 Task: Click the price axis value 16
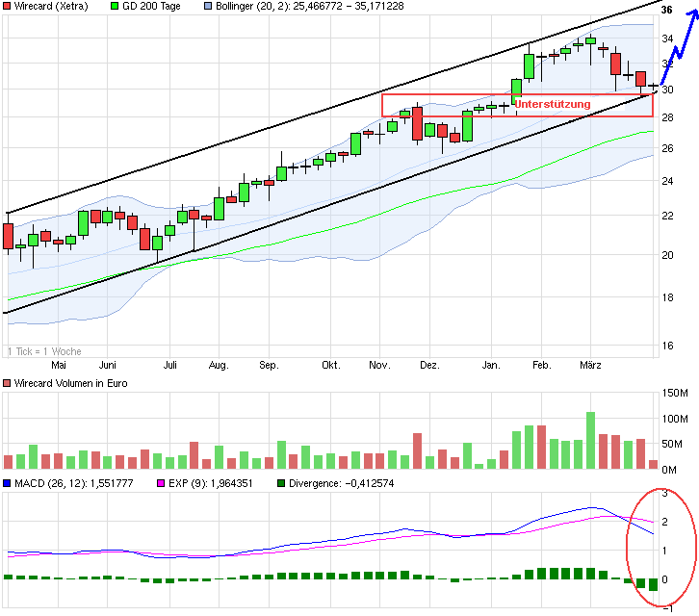coord(667,346)
